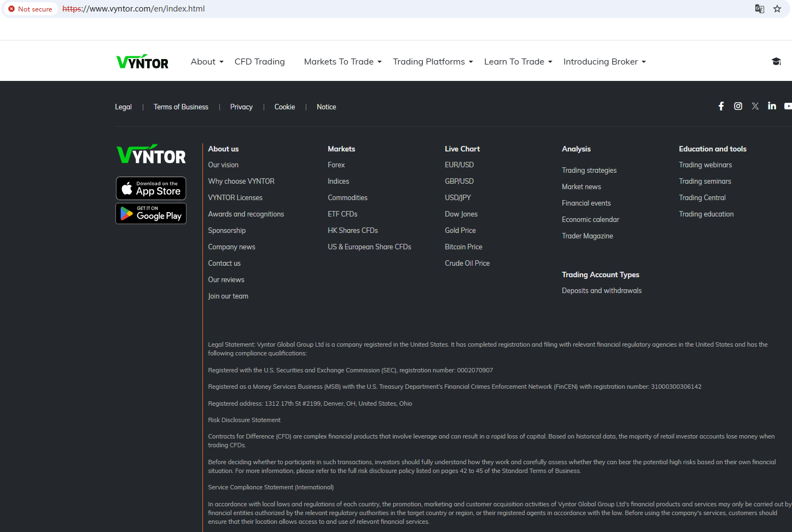Click the Sponsorship link
Image resolution: width=792 pixels, height=532 pixels.
pyautogui.click(x=227, y=231)
